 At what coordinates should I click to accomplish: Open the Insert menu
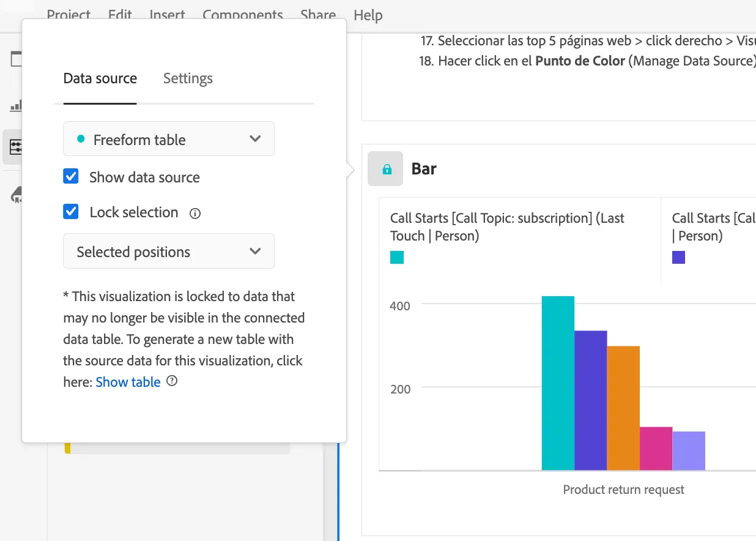coord(167,15)
